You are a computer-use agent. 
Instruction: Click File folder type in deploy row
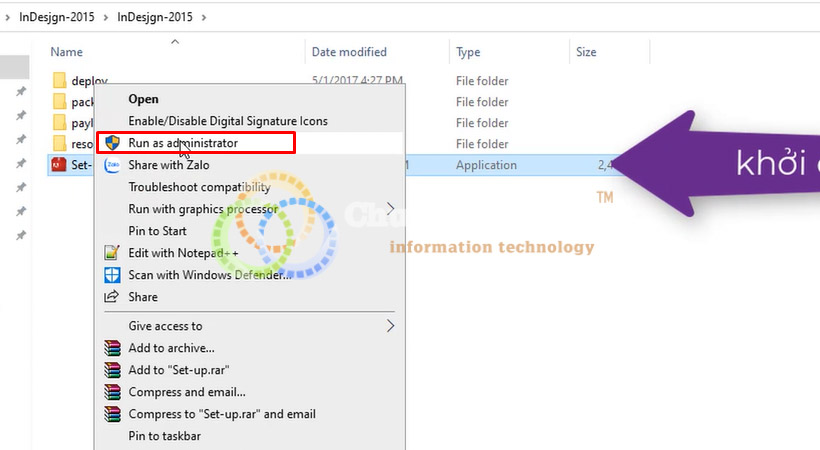pyautogui.click(x=482, y=81)
